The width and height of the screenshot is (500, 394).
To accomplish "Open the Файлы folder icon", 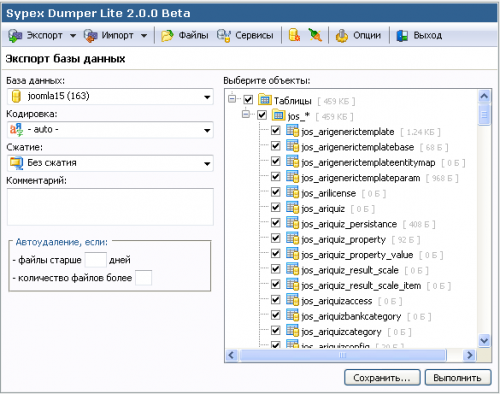I will coord(167,35).
